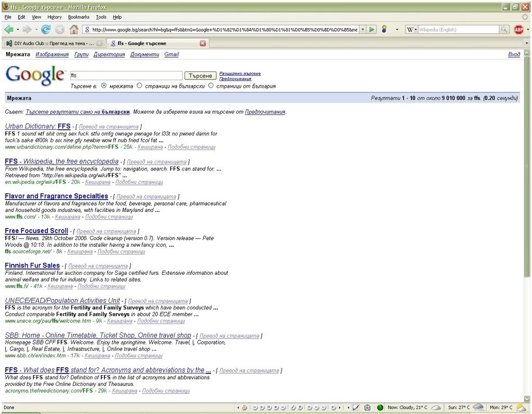This screenshot has width=532, height=414.
Task: Click the search magnifier in Wikipedia box
Action: [504, 30]
